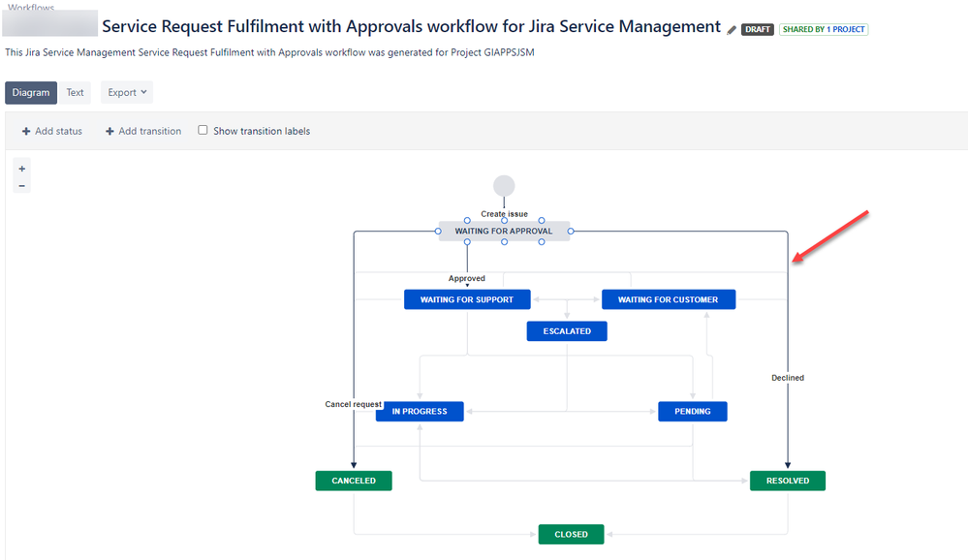
Task: Select the PENDING status node
Action: click(x=692, y=411)
